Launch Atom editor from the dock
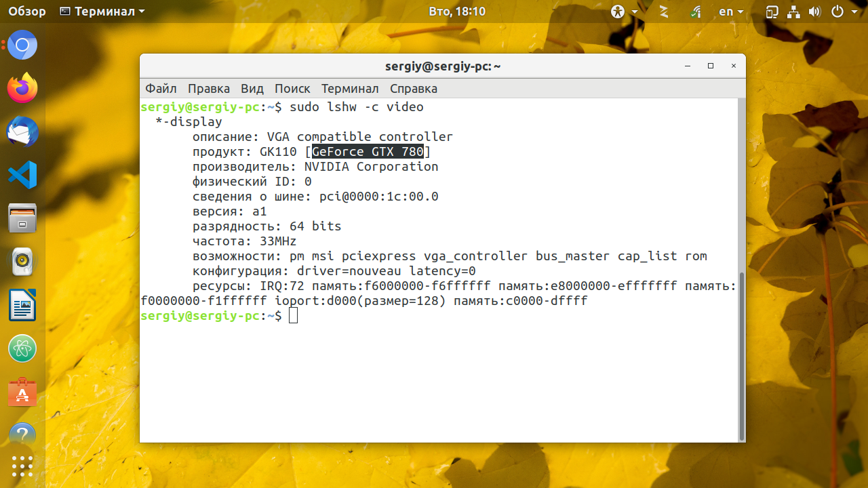Viewport: 868px width, 488px height. click(22, 348)
